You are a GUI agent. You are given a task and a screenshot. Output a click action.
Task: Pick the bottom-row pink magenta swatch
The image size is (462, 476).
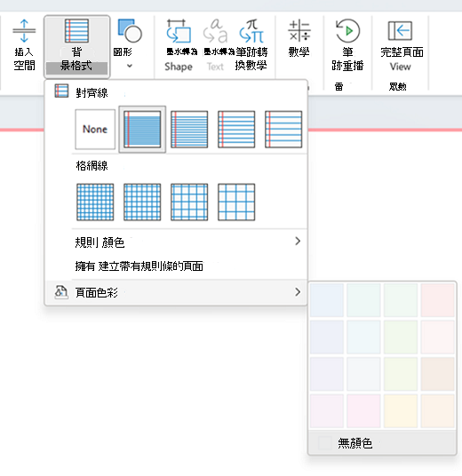pyautogui.click(x=363, y=411)
